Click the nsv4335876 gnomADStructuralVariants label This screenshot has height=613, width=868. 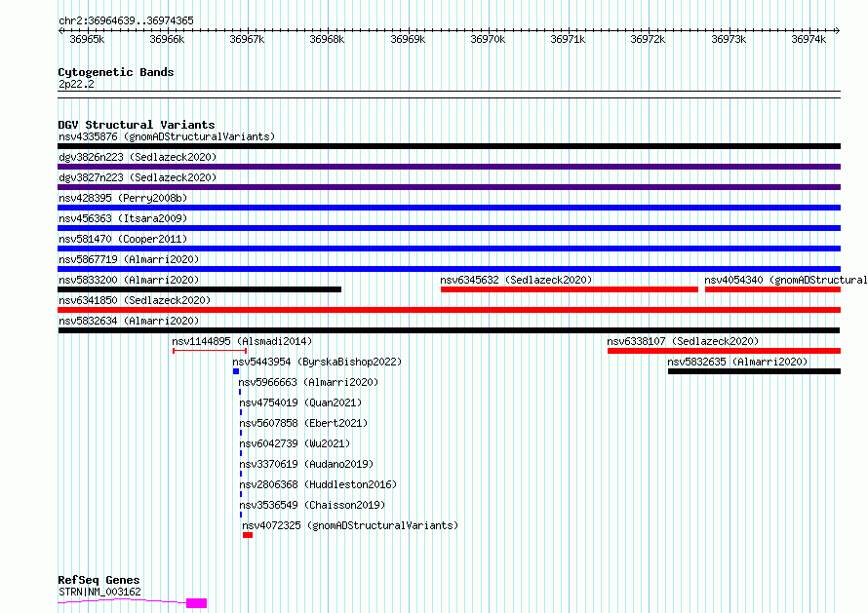coord(167,136)
